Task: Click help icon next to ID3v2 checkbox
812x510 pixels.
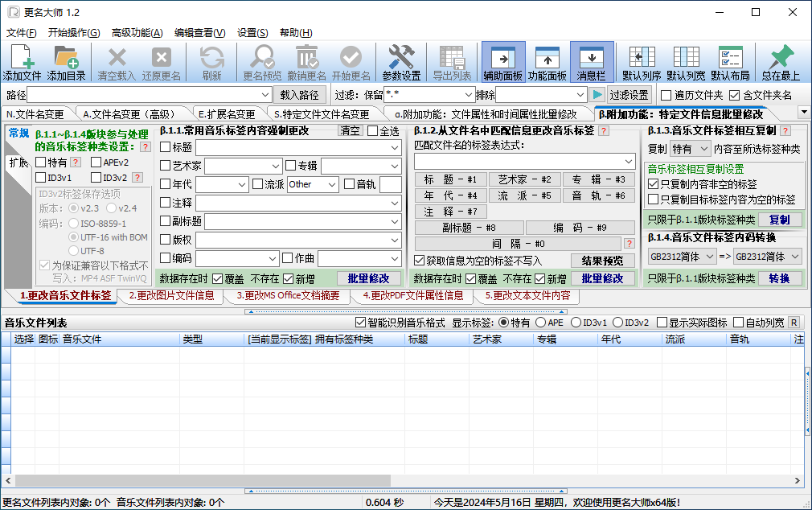Action: point(137,178)
